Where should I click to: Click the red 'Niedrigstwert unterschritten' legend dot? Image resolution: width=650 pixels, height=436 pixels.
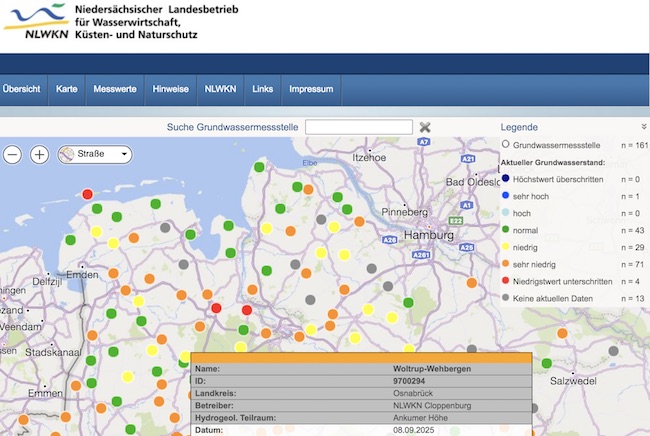(x=506, y=281)
